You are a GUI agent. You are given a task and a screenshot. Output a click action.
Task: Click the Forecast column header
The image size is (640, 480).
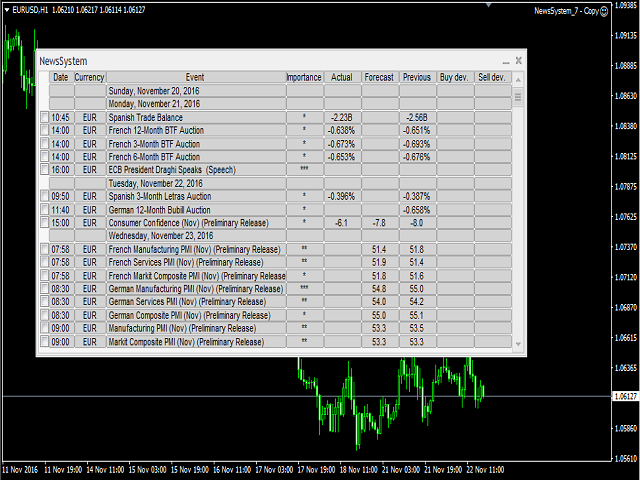click(380, 77)
